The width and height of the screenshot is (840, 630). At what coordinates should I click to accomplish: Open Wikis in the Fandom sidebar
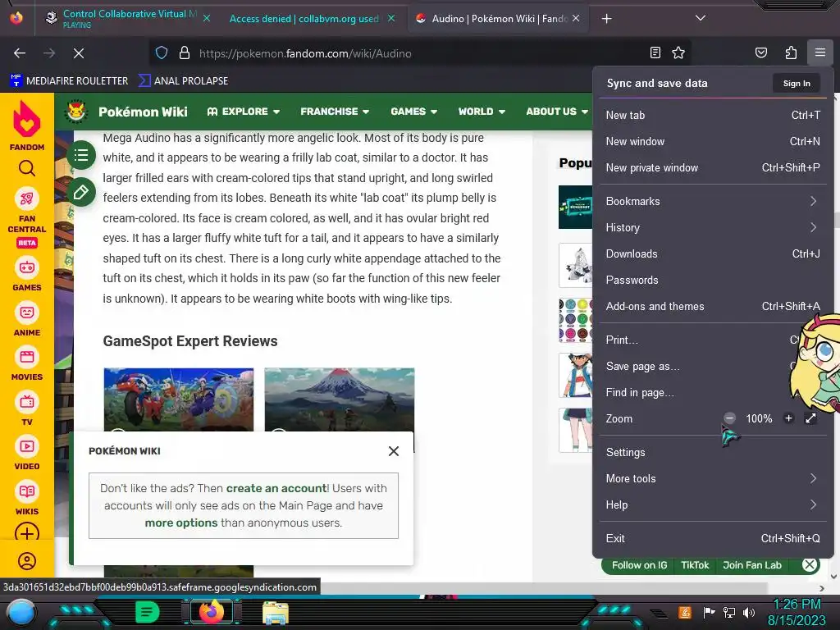click(27, 498)
